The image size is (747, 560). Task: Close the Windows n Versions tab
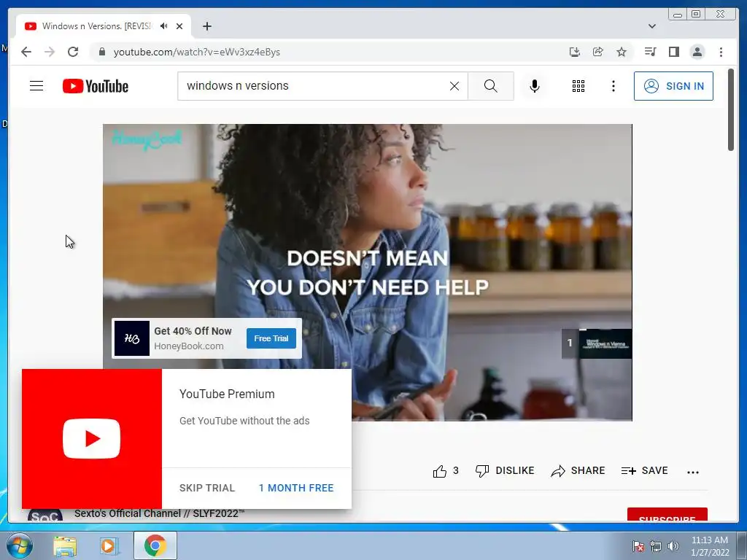click(x=179, y=26)
